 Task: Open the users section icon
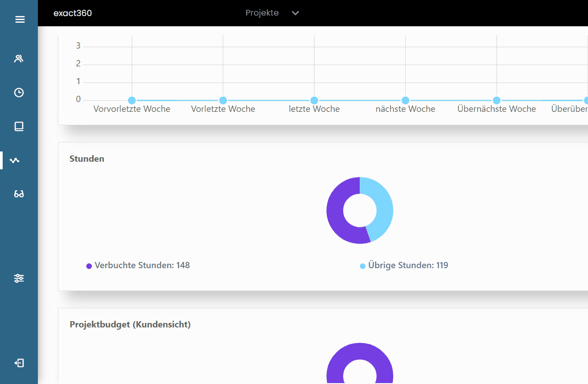tap(19, 59)
